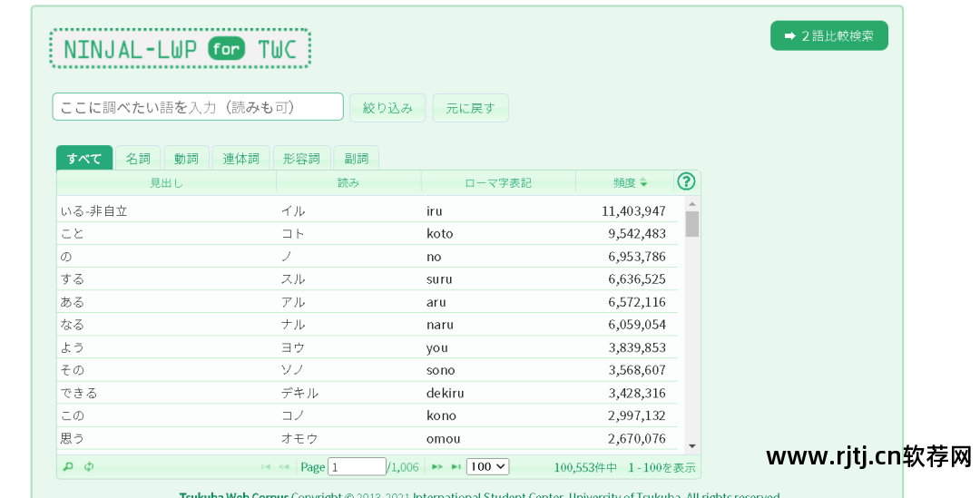Click the scrollbar down arrow

[691, 446]
